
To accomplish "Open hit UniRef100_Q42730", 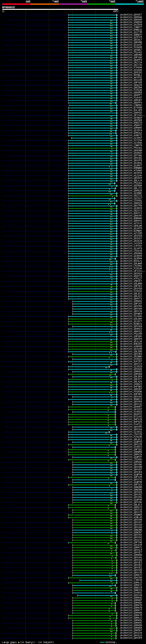I will (131, 65).
